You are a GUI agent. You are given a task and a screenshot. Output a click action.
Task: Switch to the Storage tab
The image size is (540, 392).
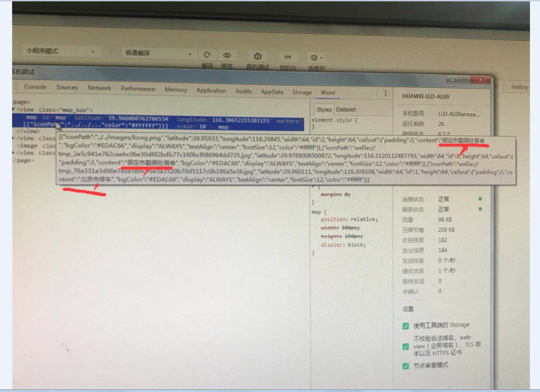pyautogui.click(x=301, y=92)
